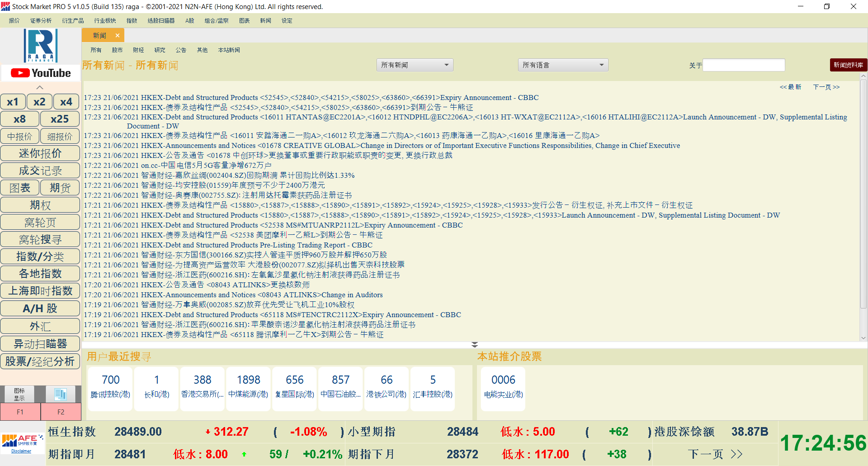Toggle the 图标显示 icon display button
The height and width of the screenshot is (466, 868).
[19, 394]
